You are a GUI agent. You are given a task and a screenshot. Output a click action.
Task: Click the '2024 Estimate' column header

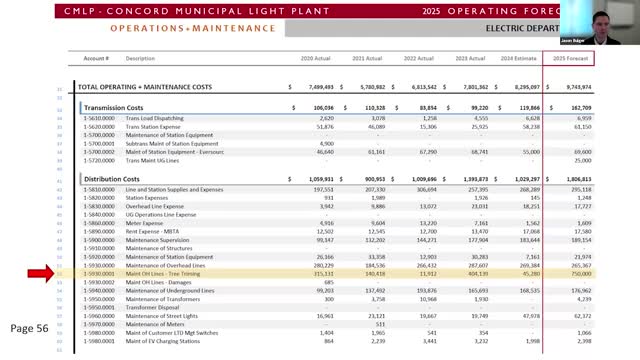[518, 58]
